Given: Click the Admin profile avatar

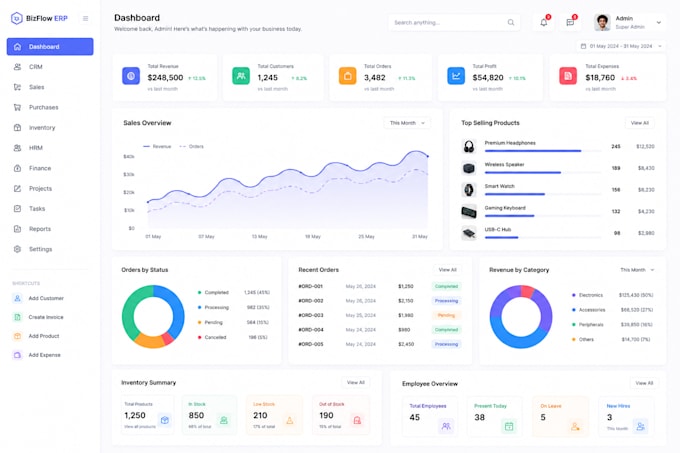Looking at the screenshot, I should [602, 23].
